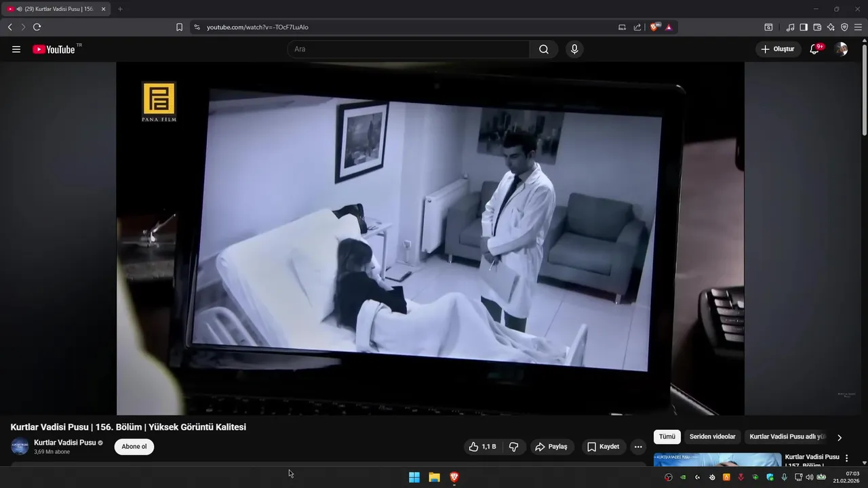868x488 pixels.
Task: Click the tray microphone icon
Action: click(x=785, y=477)
